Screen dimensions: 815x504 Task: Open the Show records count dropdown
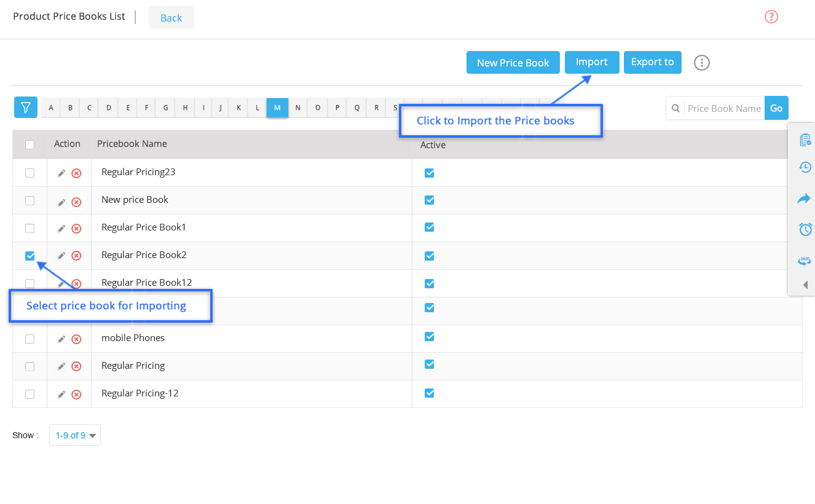(x=74, y=435)
